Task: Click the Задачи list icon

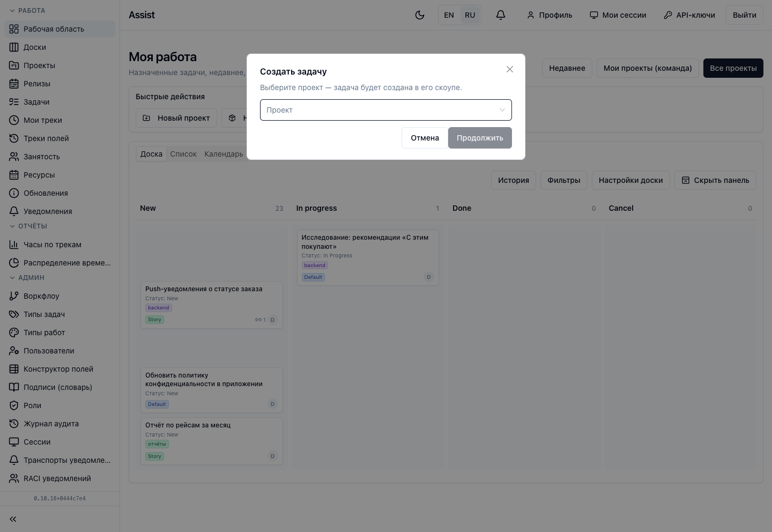Action: point(14,102)
